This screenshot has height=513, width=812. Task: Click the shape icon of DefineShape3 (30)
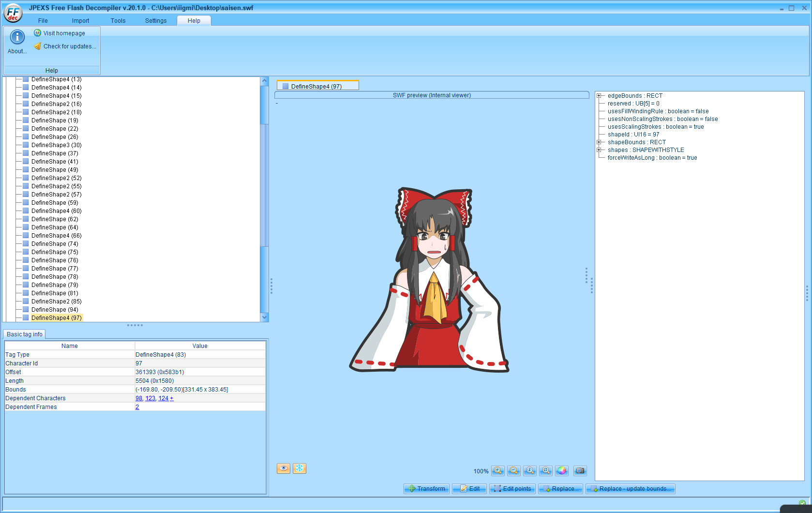click(x=26, y=145)
